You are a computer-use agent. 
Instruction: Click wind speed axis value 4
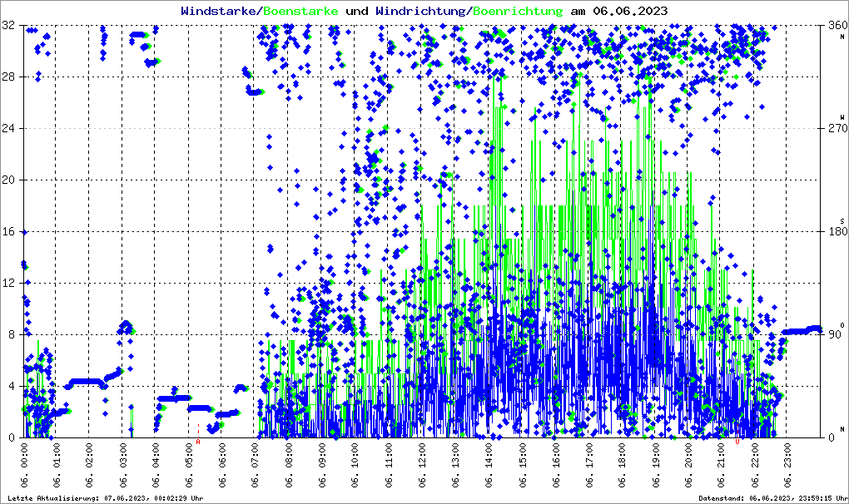point(12,387)
